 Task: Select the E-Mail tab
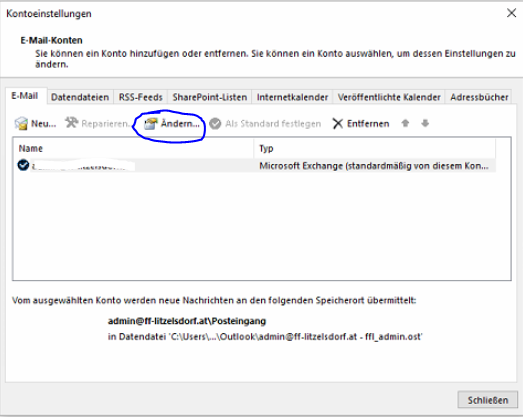tap(25, 96)
